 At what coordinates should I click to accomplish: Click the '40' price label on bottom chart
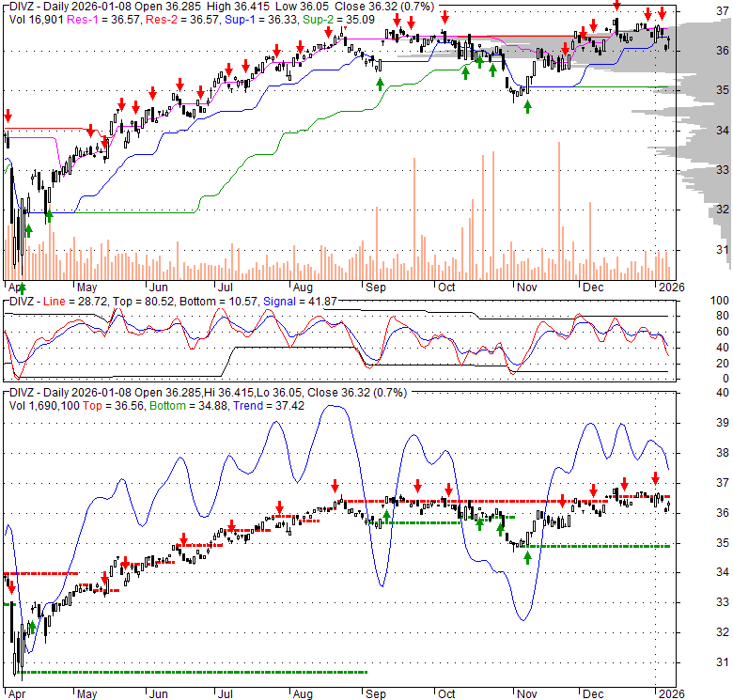723,393
